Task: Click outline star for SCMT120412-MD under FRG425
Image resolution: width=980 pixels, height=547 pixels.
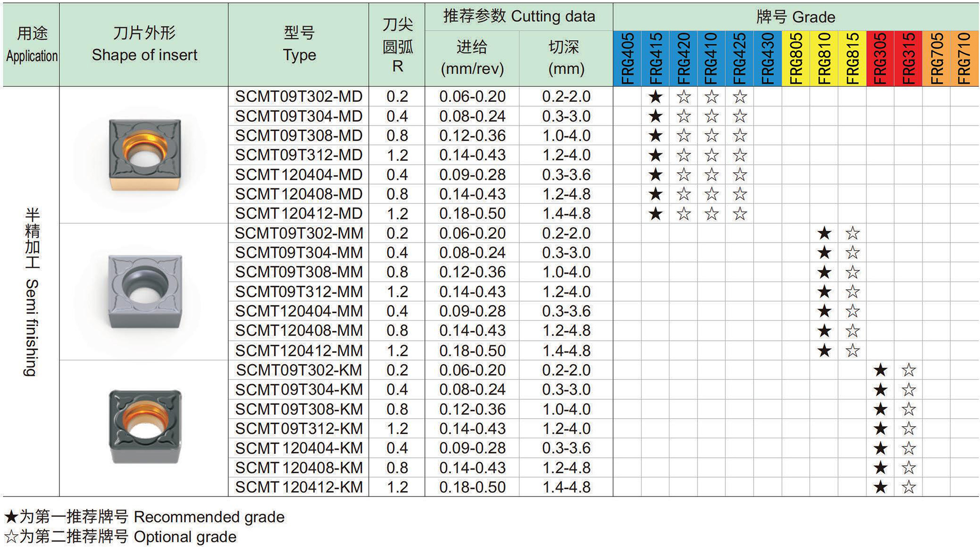Action: click(x=739, y=214)
